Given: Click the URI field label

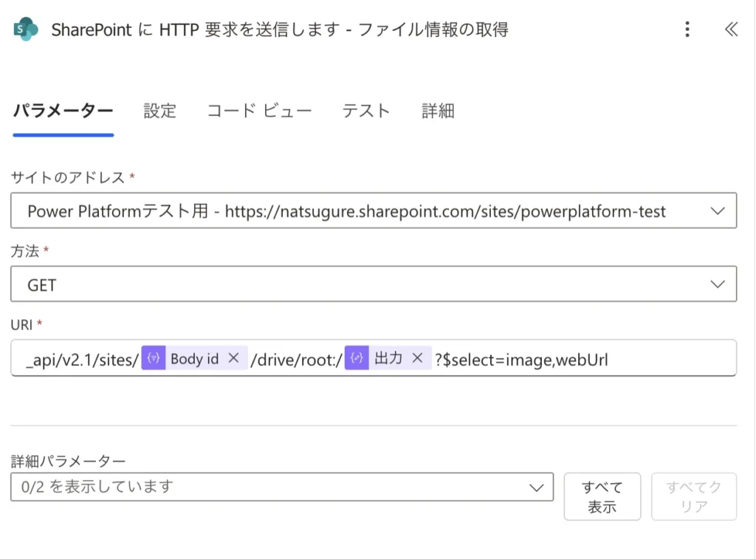Looking at the screenshot, I should tap(21, 325).
